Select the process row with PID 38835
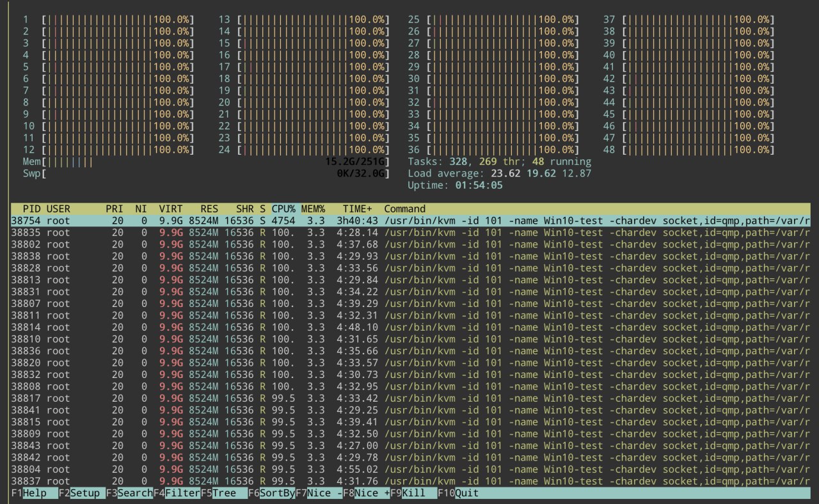The height and width of the screenshot is (504, 819). click(x=410, y=232)
